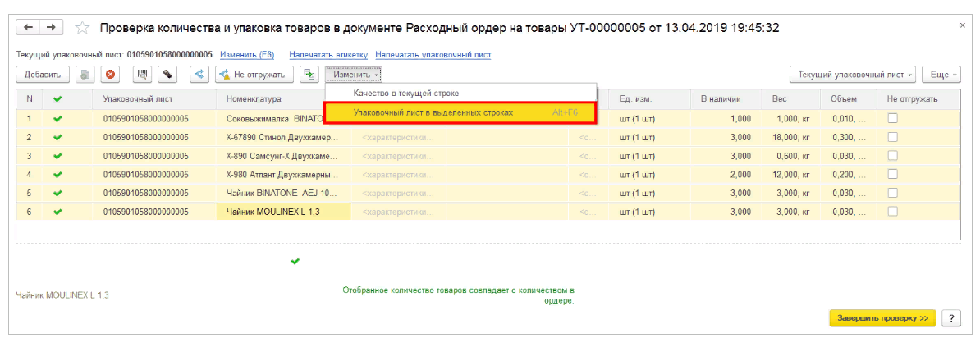Enable Не отгружать for Чайник MOULINEX row
The width and height of the screenshot is (980, 347).
pyautogui.click(x=892, y=212)
